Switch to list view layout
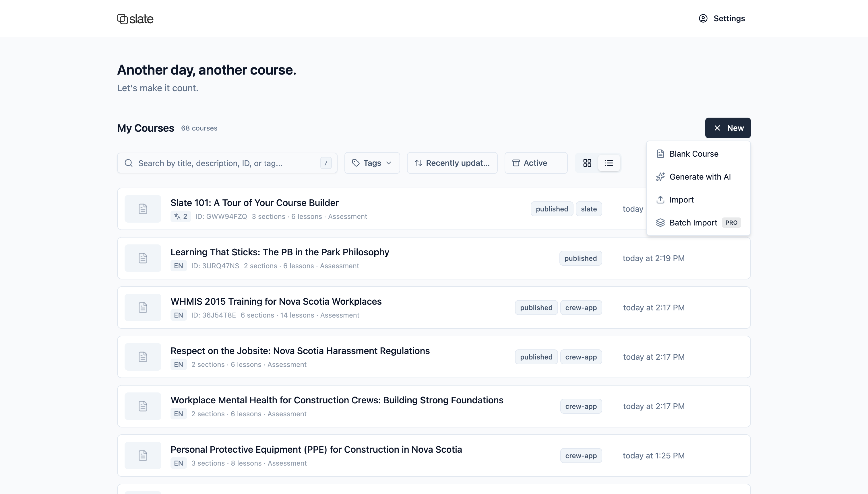 (x=609, y=163)
